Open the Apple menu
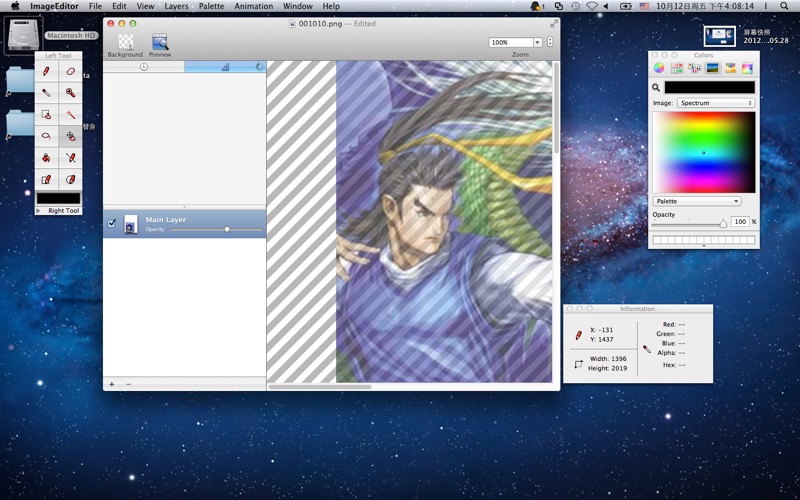This screenshot has width=800, height=500. coord(14,6)
